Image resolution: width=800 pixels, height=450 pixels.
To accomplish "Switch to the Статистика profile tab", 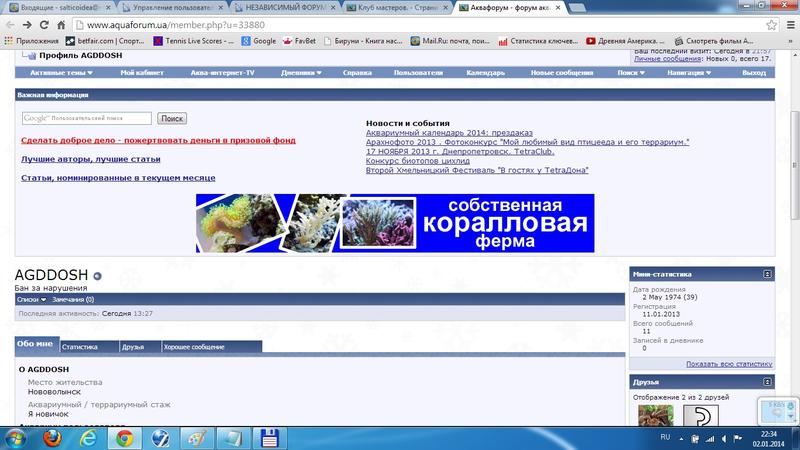I will pos(79,347).
